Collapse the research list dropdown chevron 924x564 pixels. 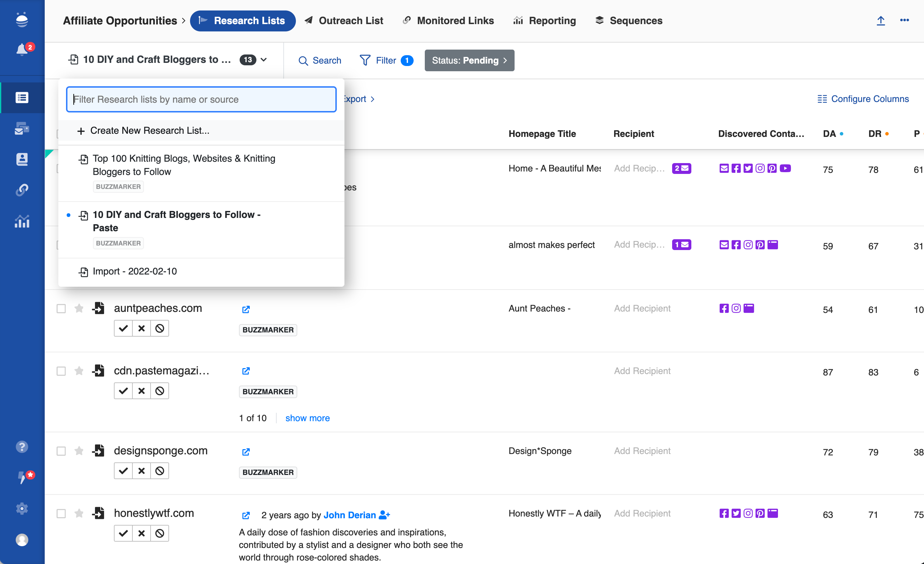[x=264, y=60]
